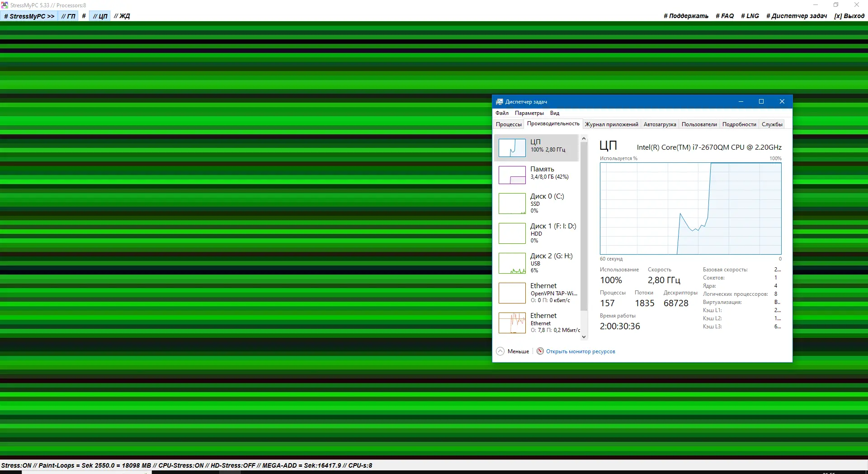Open the # LNG language menu
This screenshot has height=474, width=868.
750,16
